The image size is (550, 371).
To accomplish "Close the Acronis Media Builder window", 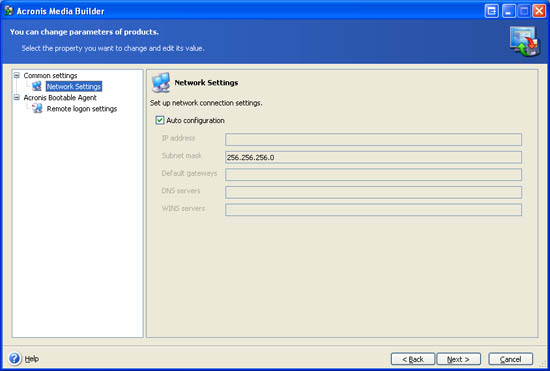I will click(x=539, y=11).
